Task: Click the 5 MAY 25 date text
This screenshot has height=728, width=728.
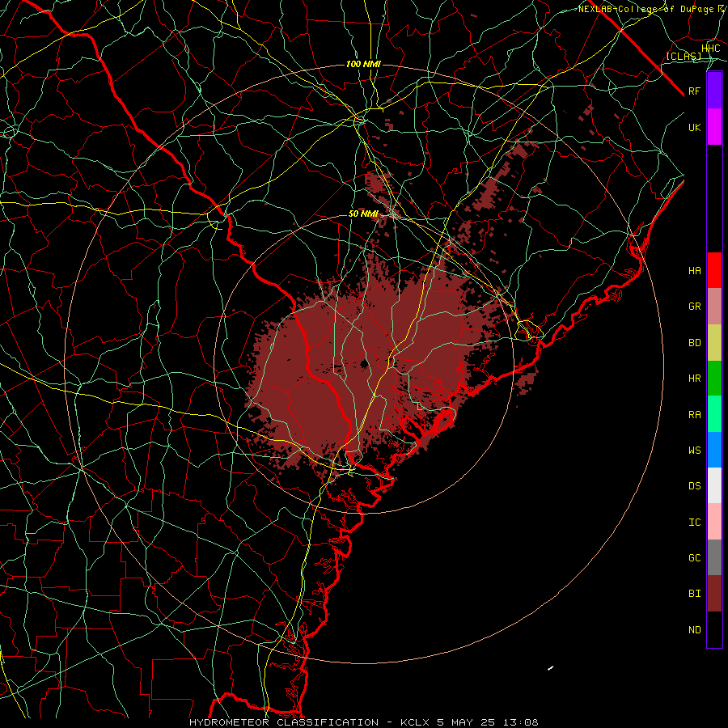Action: pyautogui.click(x=467, y=722)
